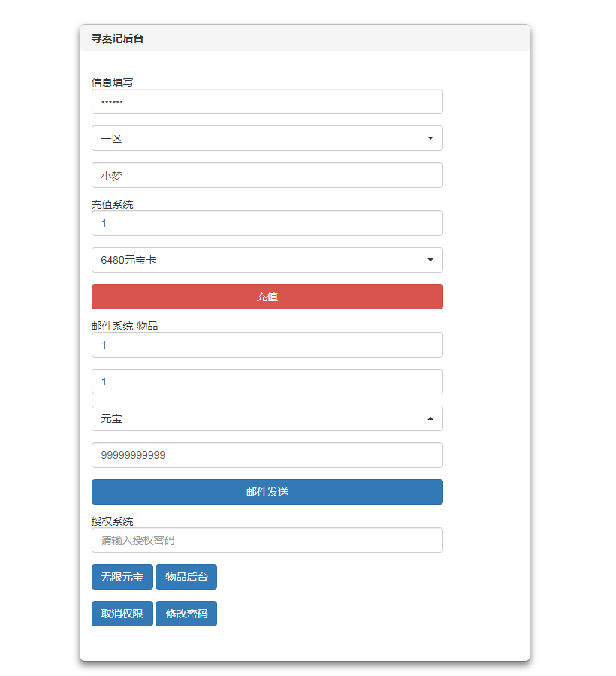This screenshot has height=676, width=616.
Task: Click the 请输入授权密码 authorization password field
Action: tap(267, 540)
